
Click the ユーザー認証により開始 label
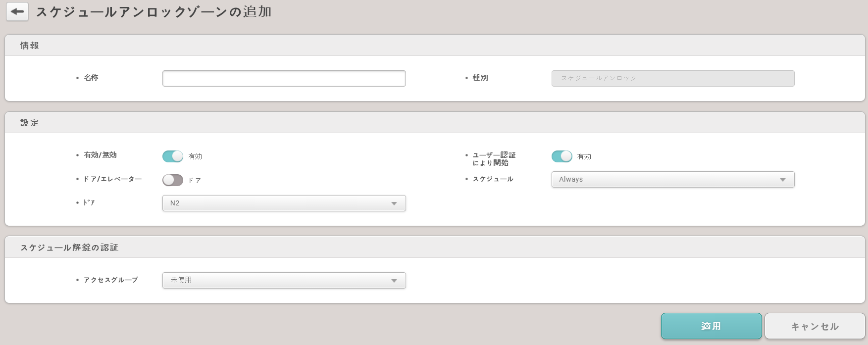click(494, 159)
